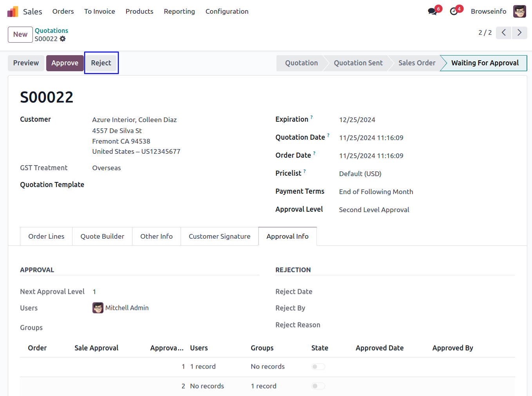Viewport: 532px width, 396px height.
Task: Open the Orders dropdown menu
Action: coord(63,12)
